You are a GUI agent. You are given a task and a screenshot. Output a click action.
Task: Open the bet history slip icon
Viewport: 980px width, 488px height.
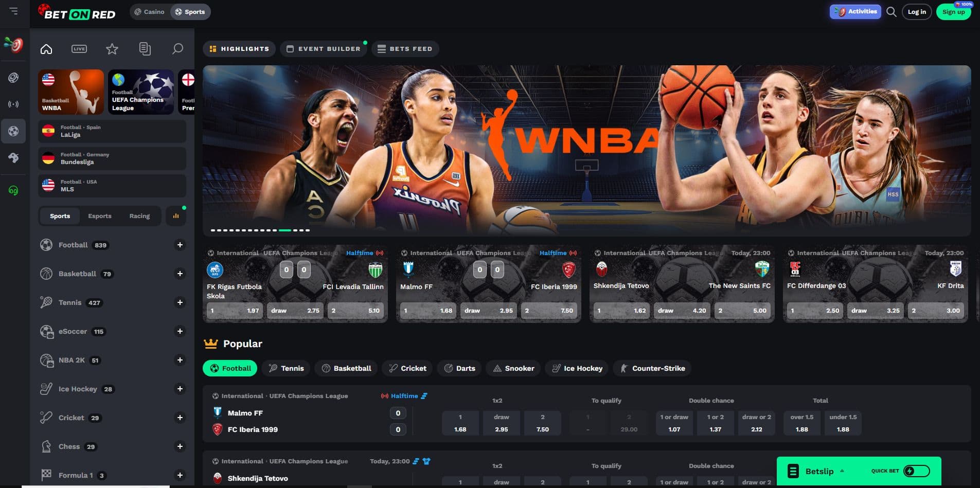[145, 49]
